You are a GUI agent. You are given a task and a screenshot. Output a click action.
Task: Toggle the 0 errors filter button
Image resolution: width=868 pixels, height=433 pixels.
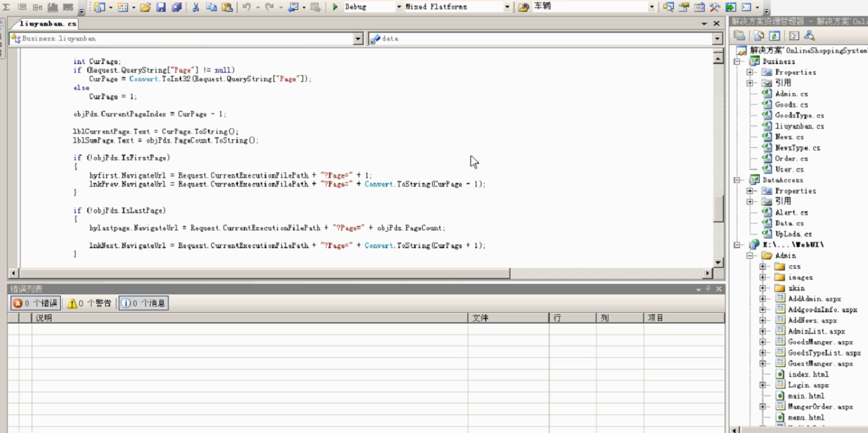(36, 303)
